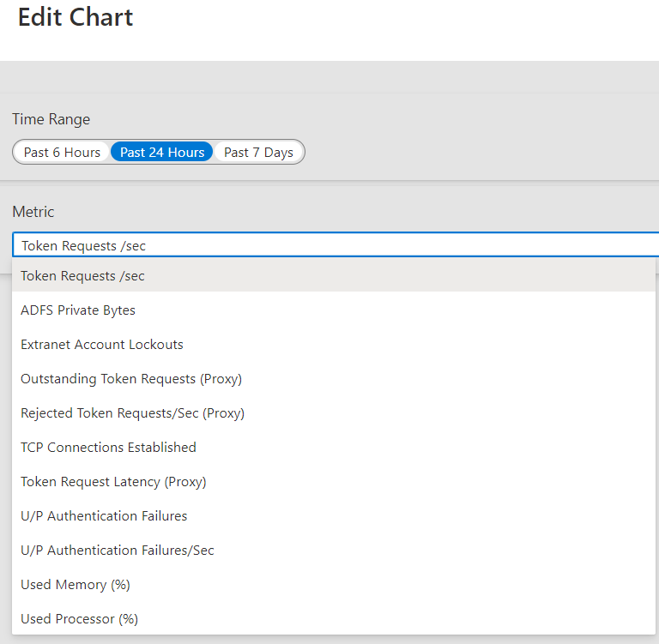Choose U/P Authentication Failures option
Image resolution: width=659 pixels, height=644 pixels.
(x=104, y=516)
